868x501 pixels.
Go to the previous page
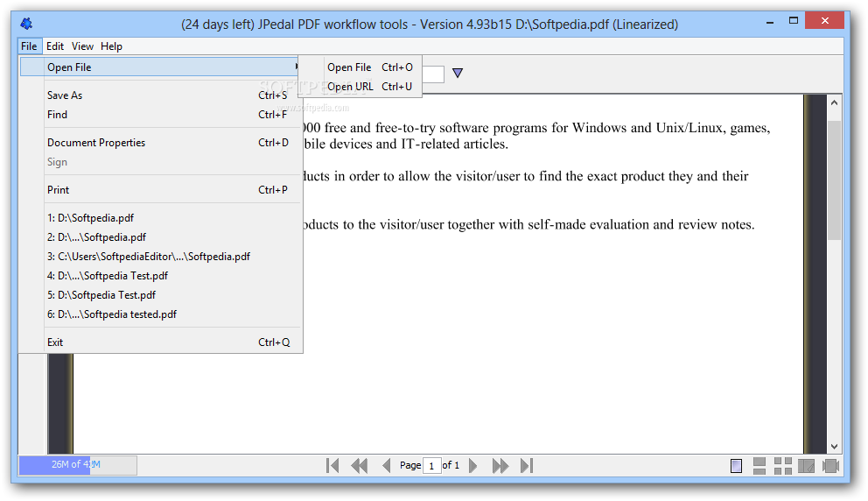coord(387,466)
